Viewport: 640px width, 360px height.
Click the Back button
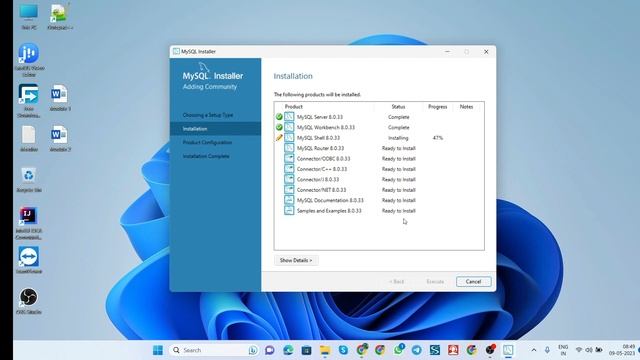point(396,282)
